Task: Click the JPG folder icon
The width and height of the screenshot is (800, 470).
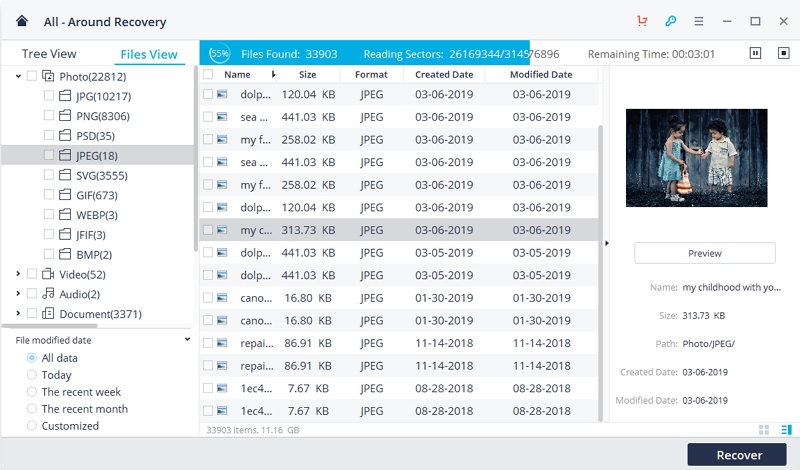Action: point(65,96)
